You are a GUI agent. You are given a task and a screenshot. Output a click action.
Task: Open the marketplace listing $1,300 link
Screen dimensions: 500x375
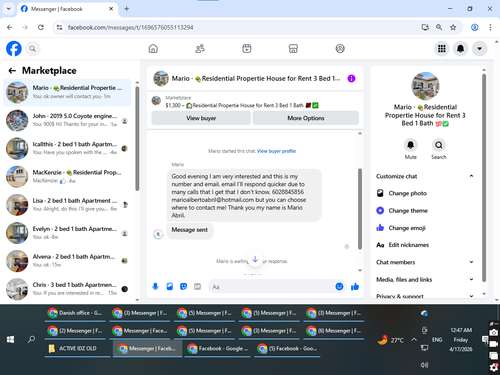point(242,105)
